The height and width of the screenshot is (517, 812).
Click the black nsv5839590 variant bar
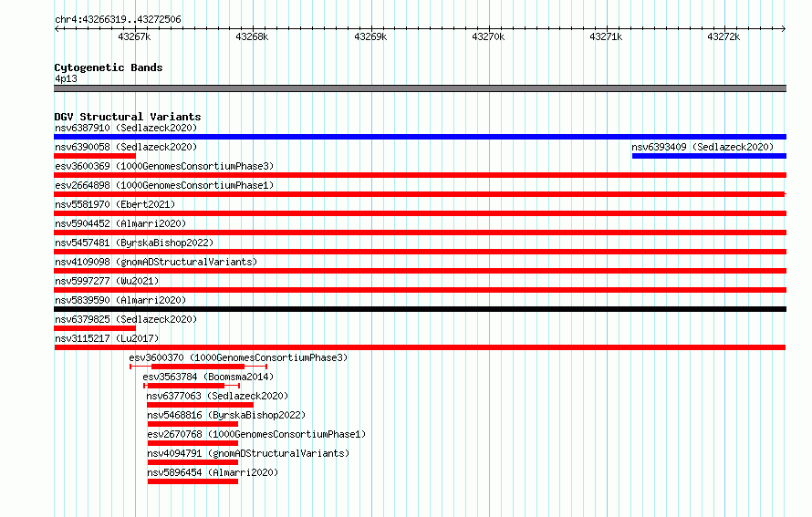420,309
